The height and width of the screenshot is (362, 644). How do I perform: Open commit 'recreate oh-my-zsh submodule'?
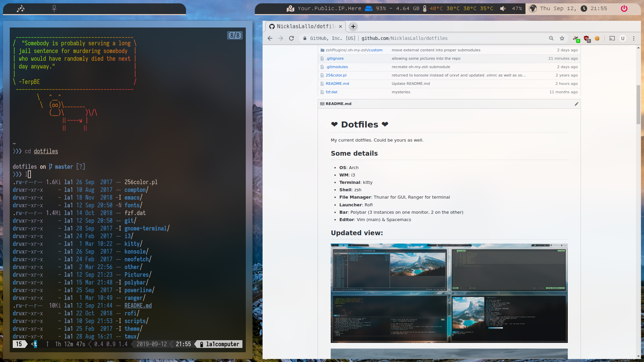pyautogui.click(x=421, y=67)
